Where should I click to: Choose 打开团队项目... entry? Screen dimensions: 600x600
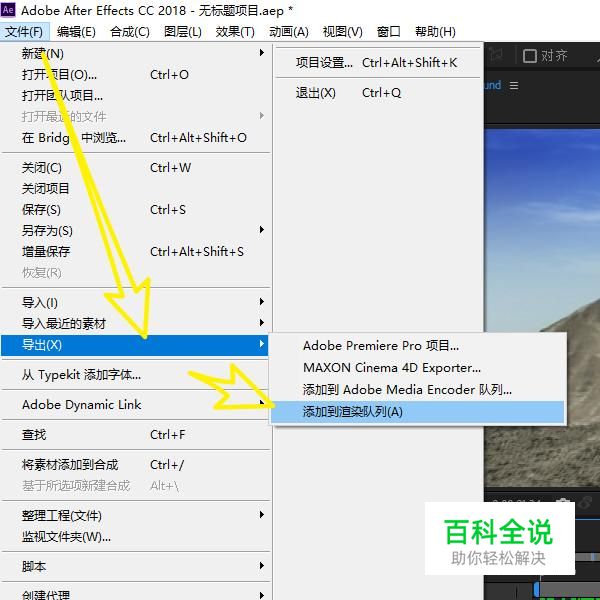tap(136, 96)
